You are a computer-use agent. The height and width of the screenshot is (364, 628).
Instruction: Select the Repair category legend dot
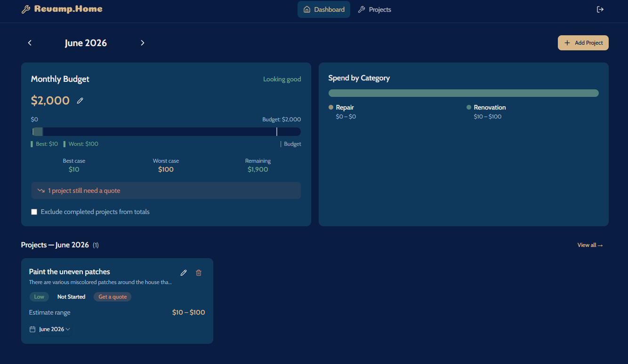(x=331, y=107)
